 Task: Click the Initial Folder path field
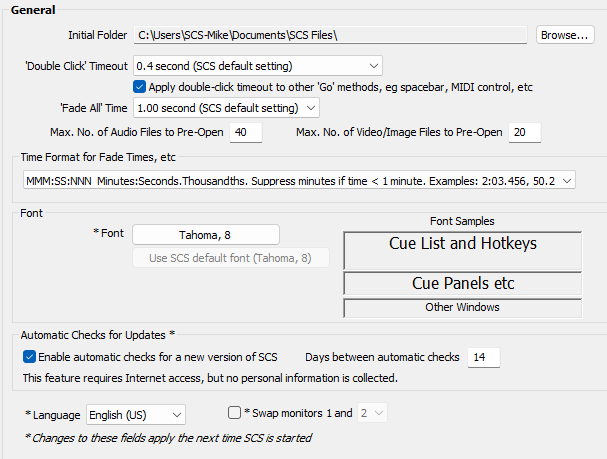(330, 35)
